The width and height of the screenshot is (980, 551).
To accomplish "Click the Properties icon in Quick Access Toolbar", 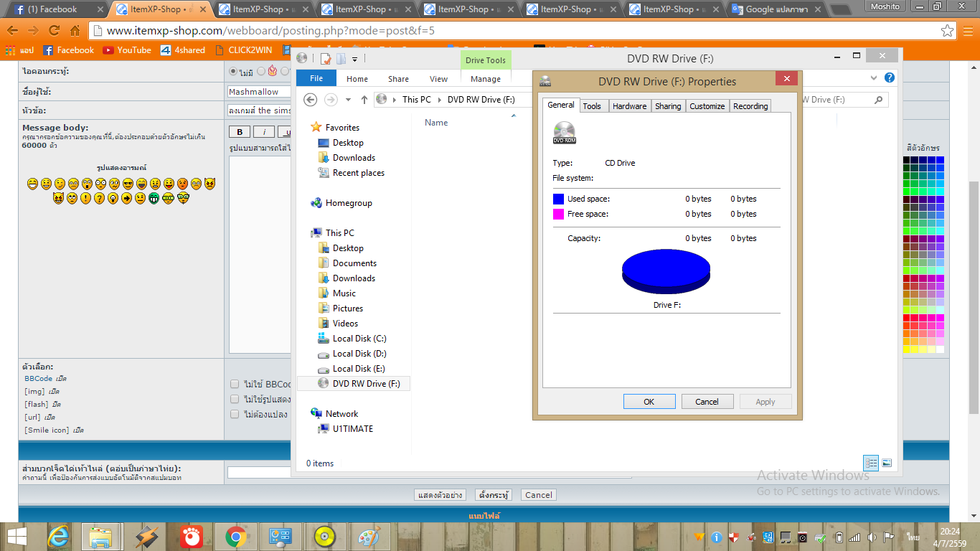I will (x=326, y=59).
